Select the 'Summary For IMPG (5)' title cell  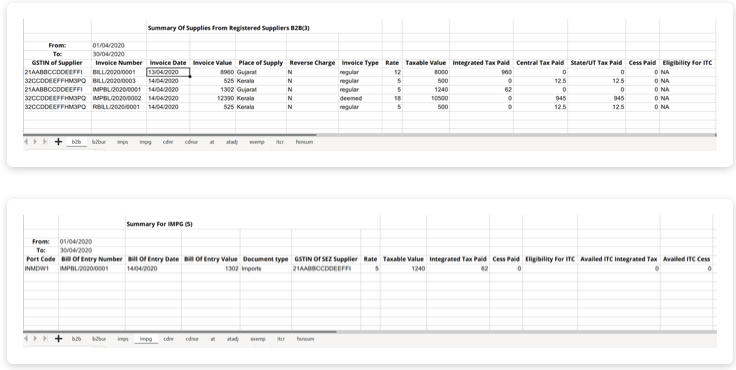tap(160, 224)
